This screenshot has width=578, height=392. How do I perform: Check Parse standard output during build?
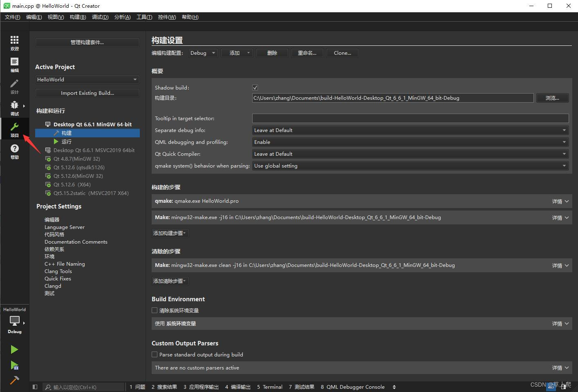[155, 354]
